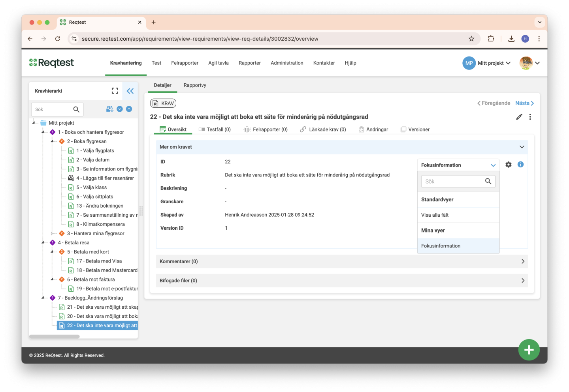
Task: Open Agil tavla menu
Action: 219,63
